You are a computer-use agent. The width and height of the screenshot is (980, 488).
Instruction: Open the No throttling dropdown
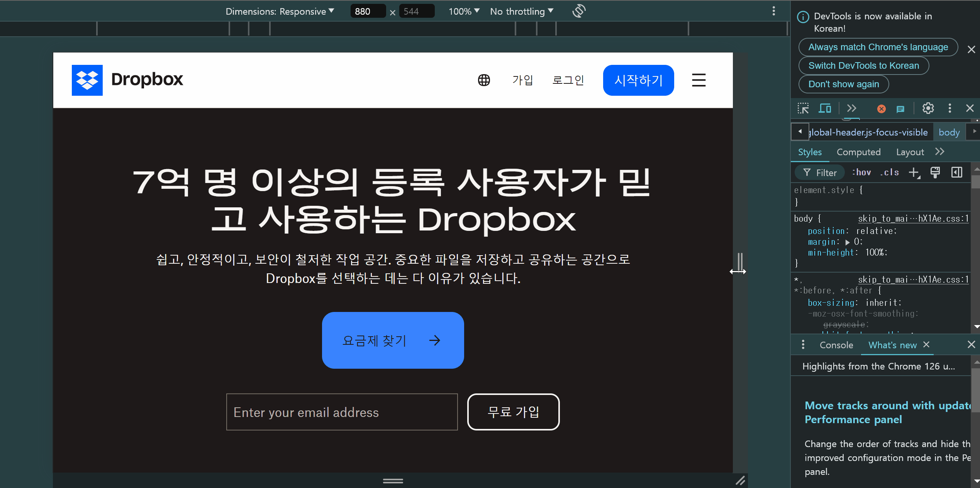click(522, 12)
